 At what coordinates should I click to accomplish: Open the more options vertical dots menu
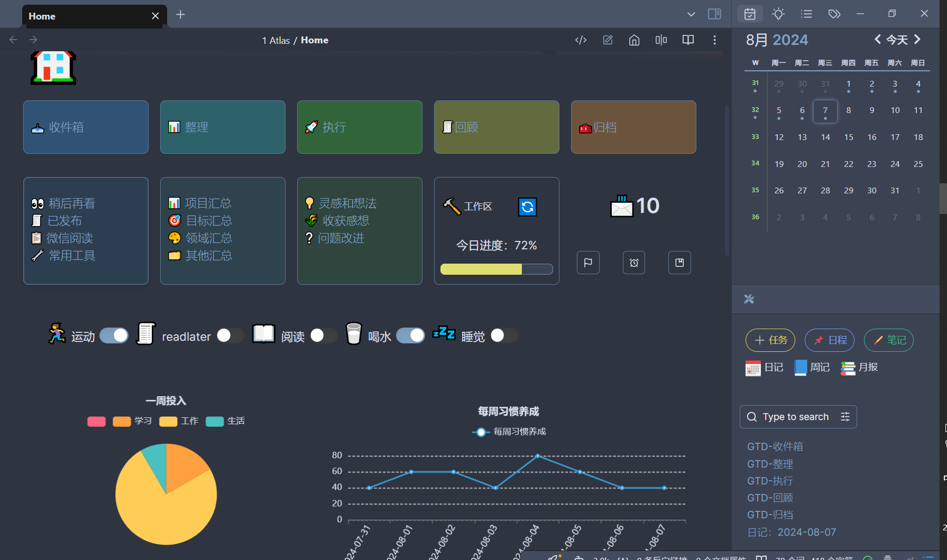tap(714, 40)
